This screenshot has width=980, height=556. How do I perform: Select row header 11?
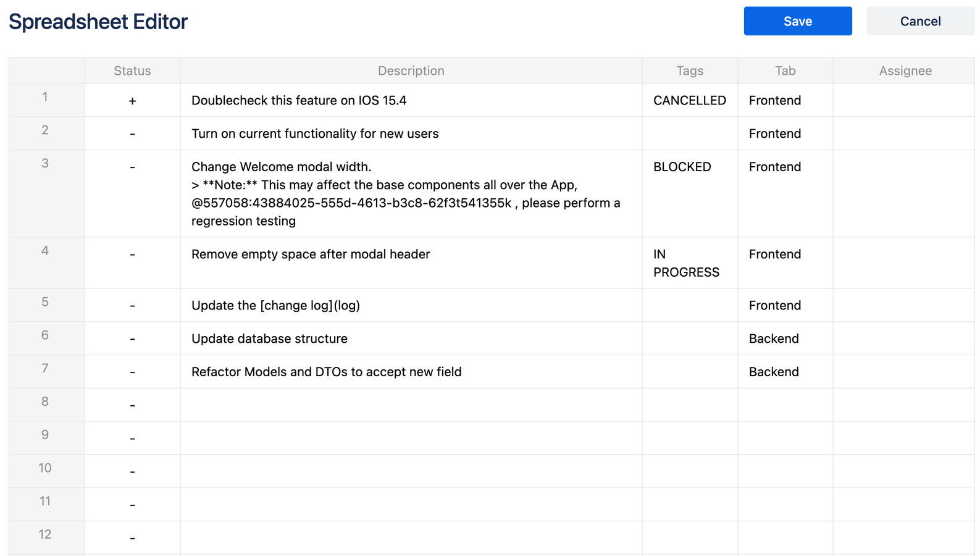pyautogui.click(x=46, y=504)
